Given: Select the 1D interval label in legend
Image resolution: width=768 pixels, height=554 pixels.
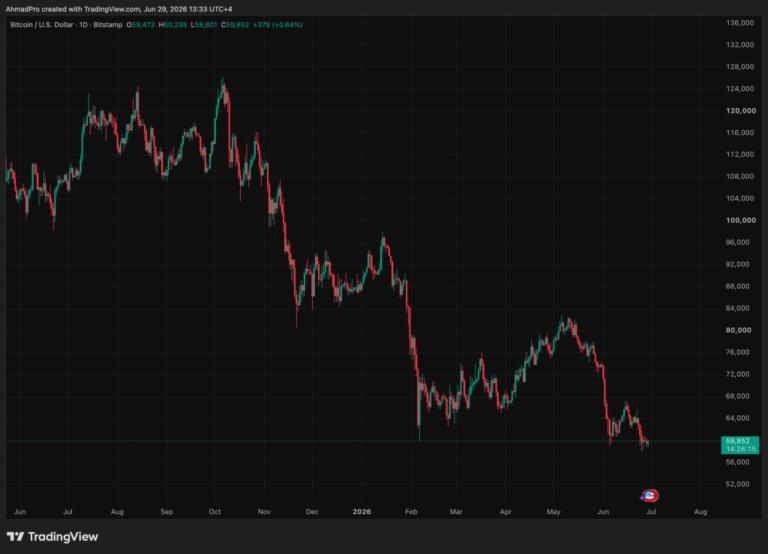Looking at the screenshot, I should click(83, 24).
